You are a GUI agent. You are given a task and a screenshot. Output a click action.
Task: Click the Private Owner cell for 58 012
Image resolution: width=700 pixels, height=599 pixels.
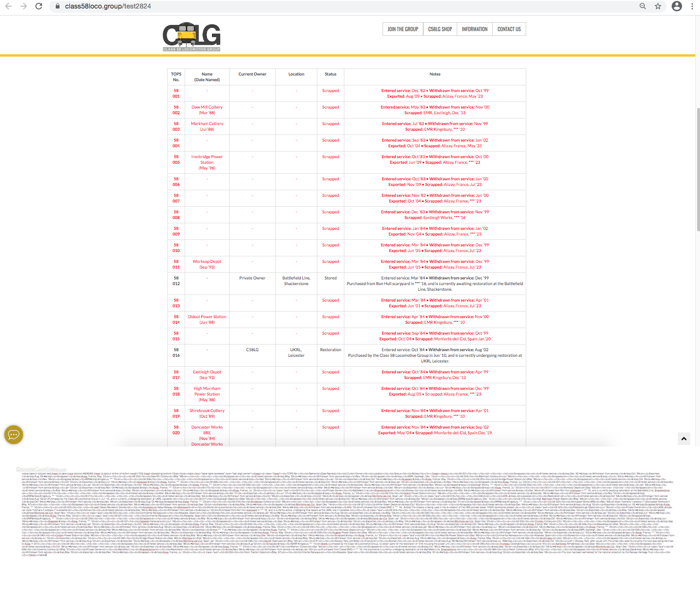point(252,284)
